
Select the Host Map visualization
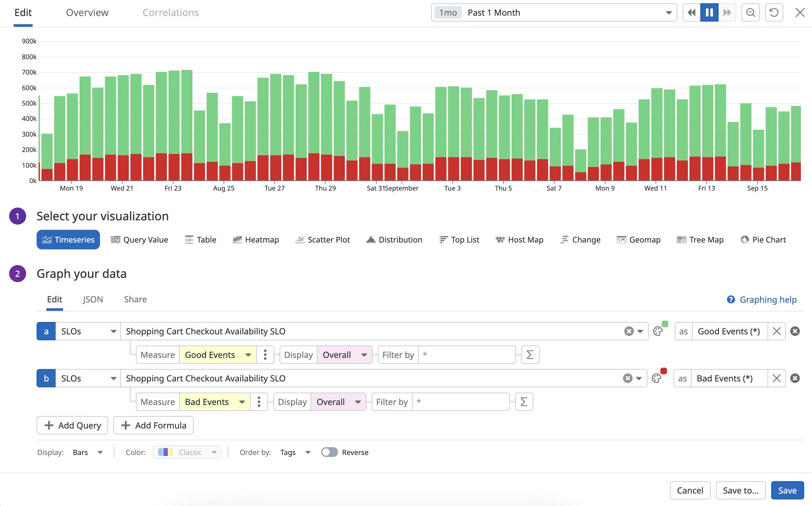(519, 240)
